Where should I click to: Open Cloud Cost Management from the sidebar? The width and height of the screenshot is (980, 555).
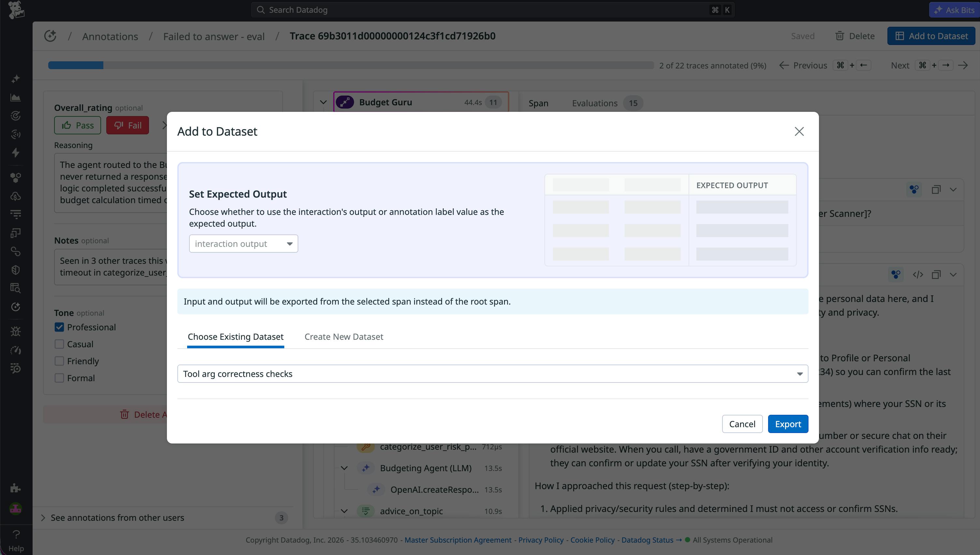click(x=16, y=196)
